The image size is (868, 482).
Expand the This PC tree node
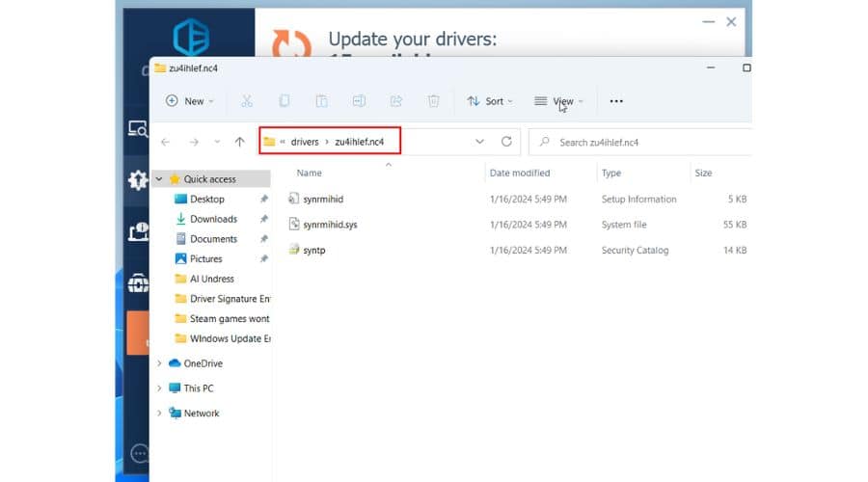click(159, 388)
